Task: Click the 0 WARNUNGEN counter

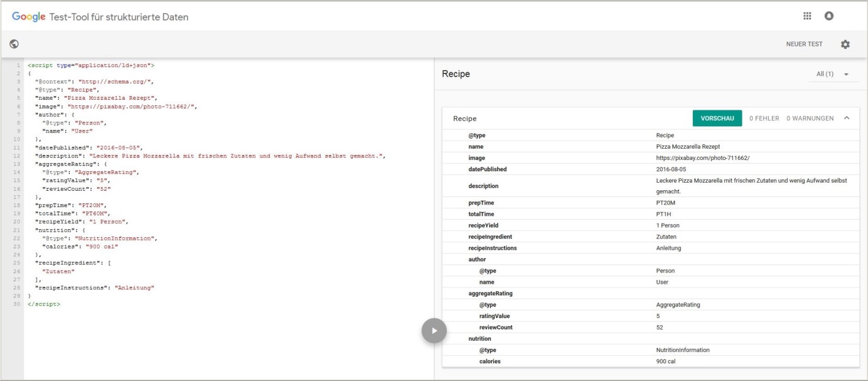Action: [810, 118]
